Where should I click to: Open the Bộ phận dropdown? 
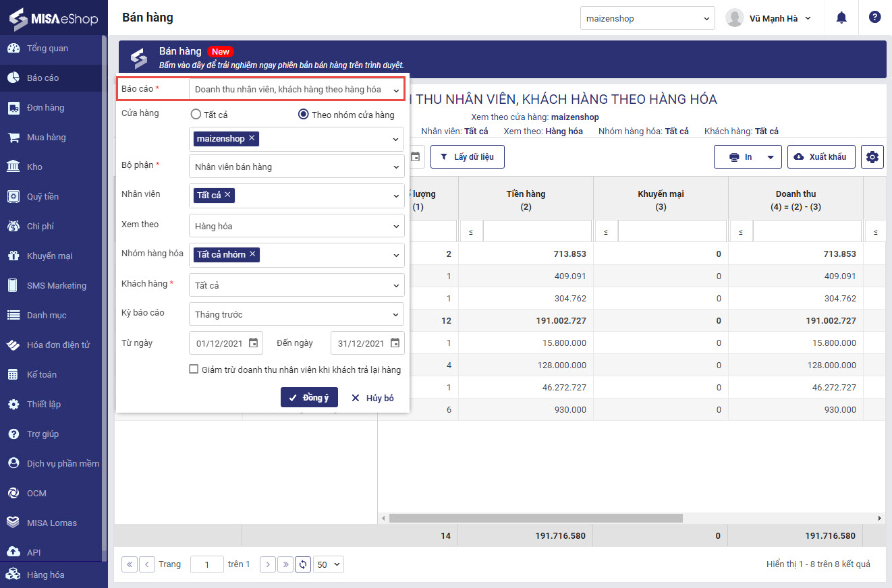(296, 167)
